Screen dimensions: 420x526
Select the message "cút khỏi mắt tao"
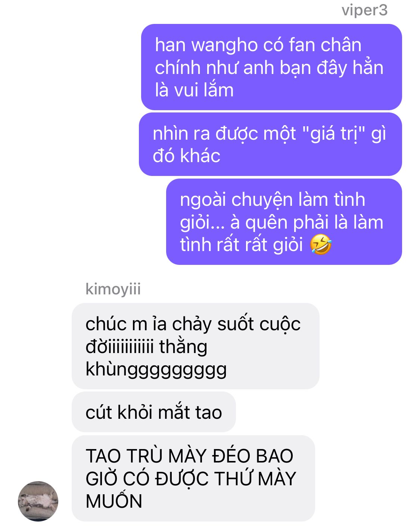point(154,412)
